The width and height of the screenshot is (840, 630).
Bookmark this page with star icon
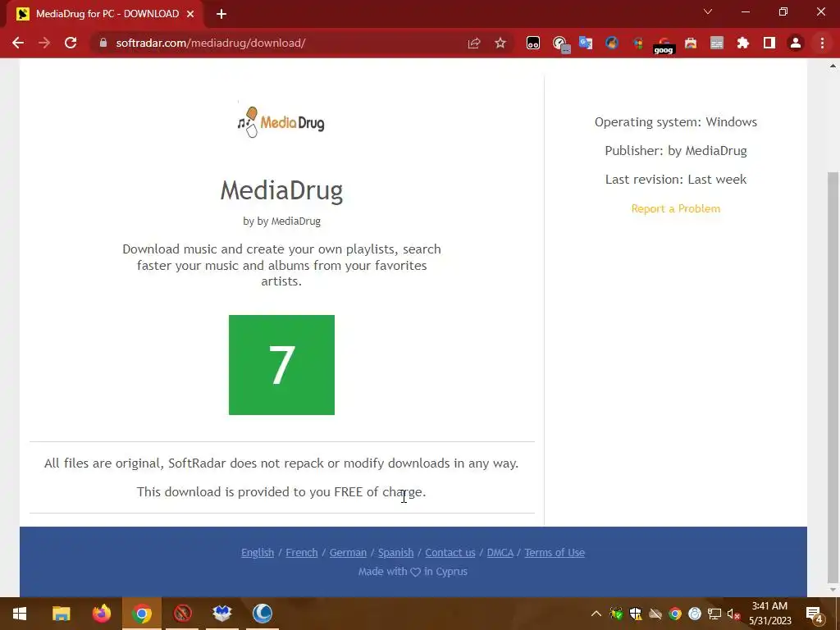pos(500,43)
